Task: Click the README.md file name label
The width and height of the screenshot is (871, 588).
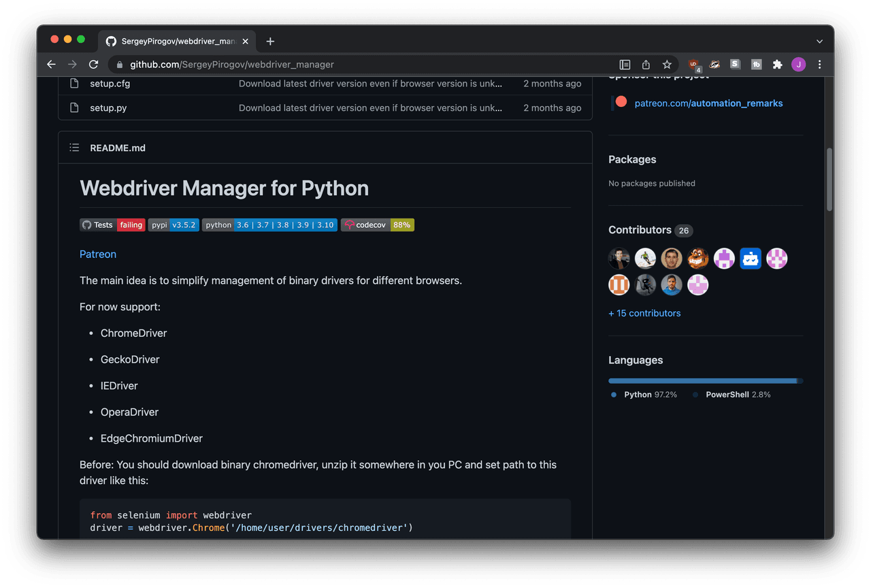Action: [x=118, y=148]
